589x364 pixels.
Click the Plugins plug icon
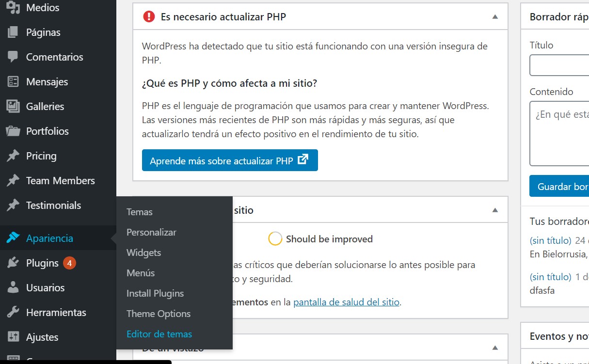(13, 263)
